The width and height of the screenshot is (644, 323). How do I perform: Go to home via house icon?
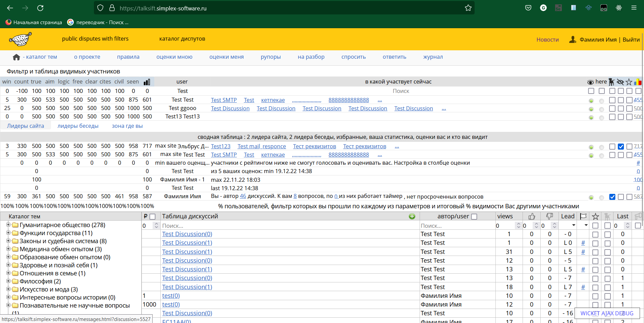pos(16,57)
